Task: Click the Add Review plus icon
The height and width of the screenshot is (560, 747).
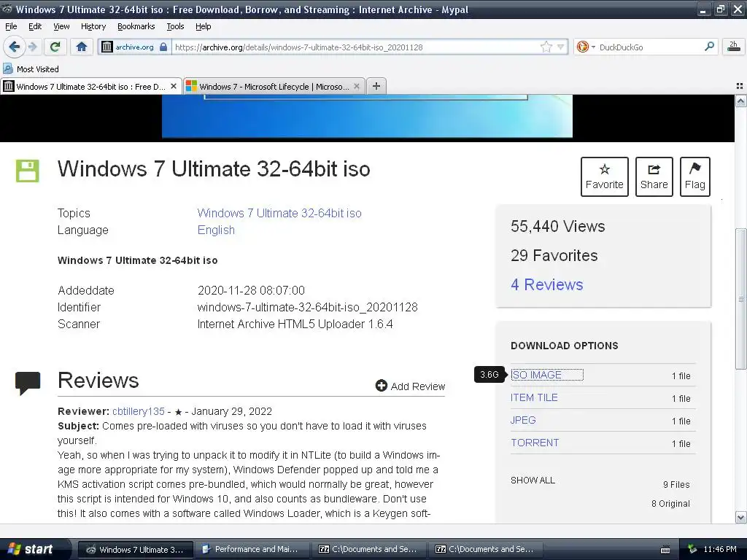Action: click(381, 386)
